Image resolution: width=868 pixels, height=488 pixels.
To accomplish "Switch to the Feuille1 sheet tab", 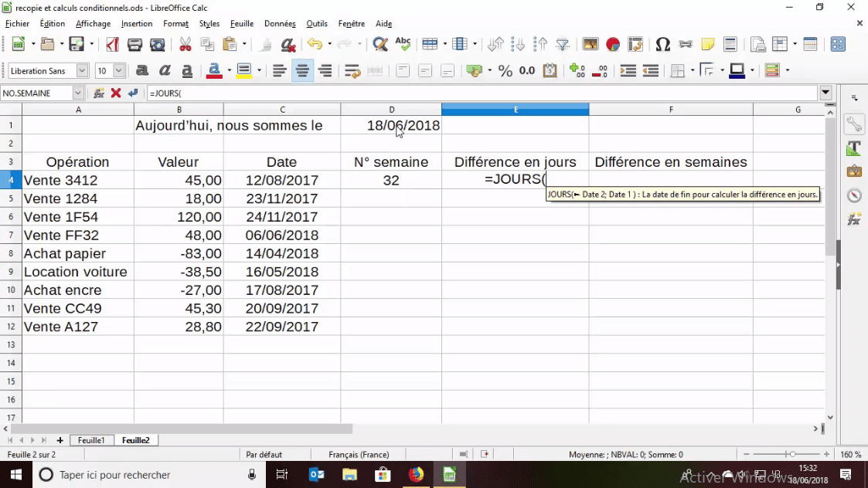I will point(91,440).
